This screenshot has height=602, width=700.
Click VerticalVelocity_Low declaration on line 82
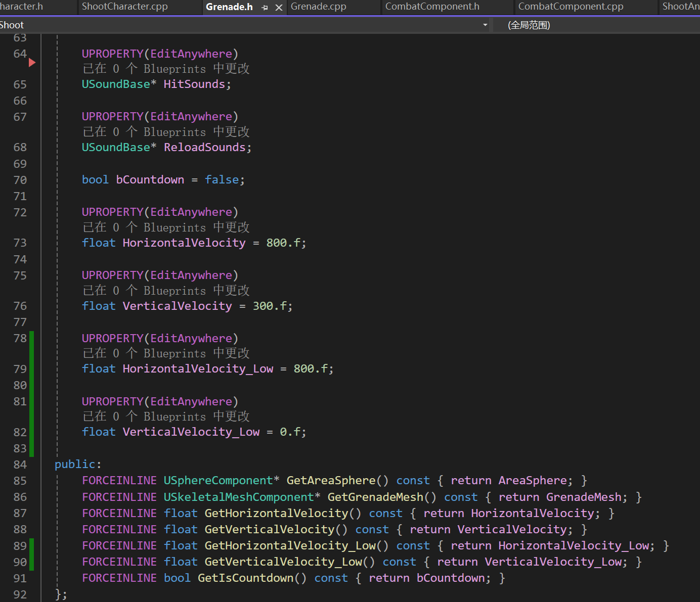point(191,432)
